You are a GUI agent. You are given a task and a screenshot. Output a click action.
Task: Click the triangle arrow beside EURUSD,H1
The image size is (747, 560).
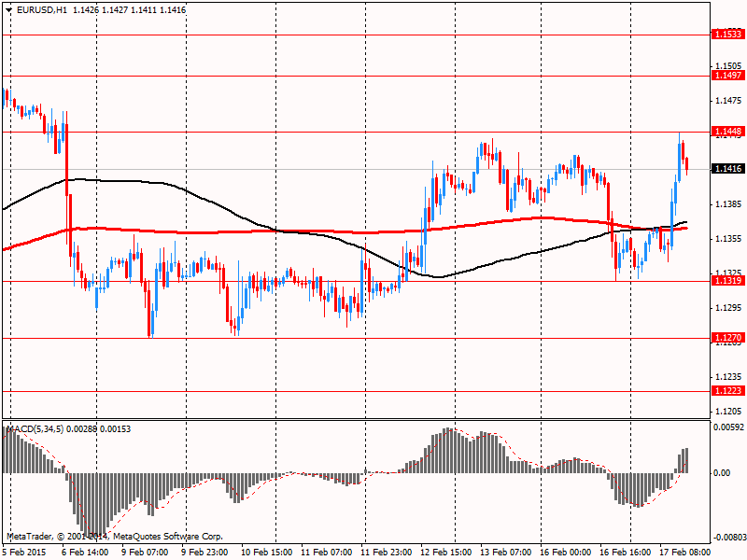[7, 9]
